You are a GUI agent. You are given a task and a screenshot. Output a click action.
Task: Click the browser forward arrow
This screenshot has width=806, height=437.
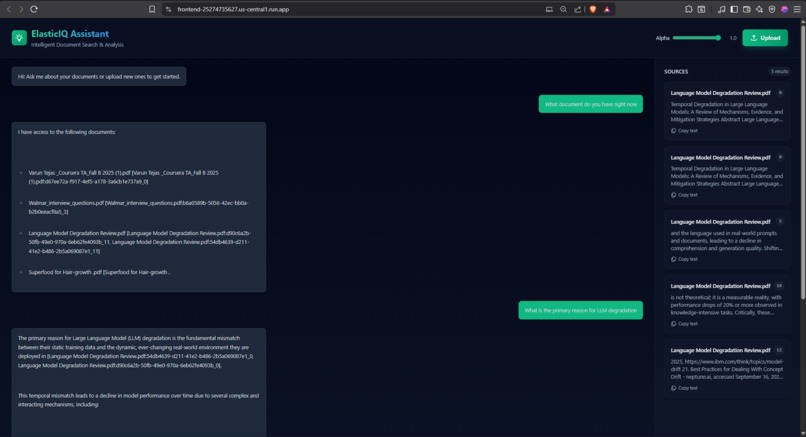click(21, 9)
